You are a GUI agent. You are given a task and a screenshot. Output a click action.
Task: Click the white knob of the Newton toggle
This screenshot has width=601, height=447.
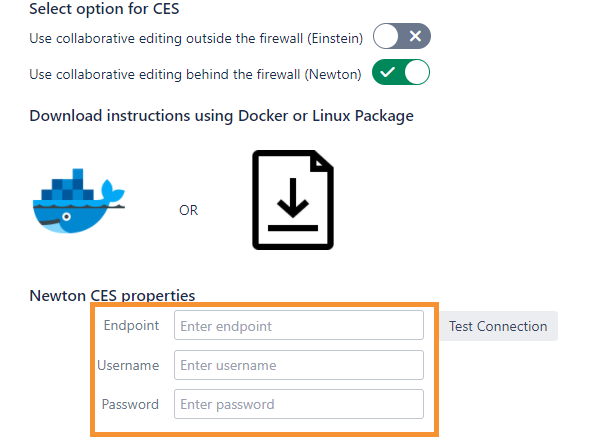[x=417, y=72]
